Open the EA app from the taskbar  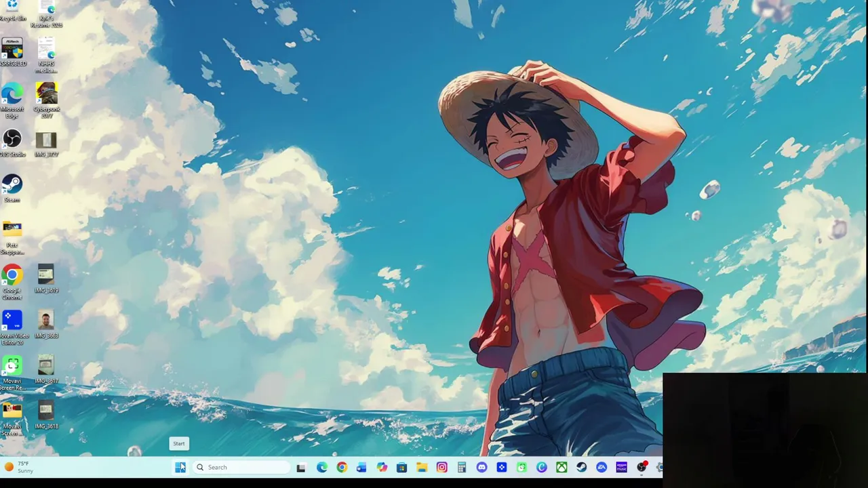[601, 467]
